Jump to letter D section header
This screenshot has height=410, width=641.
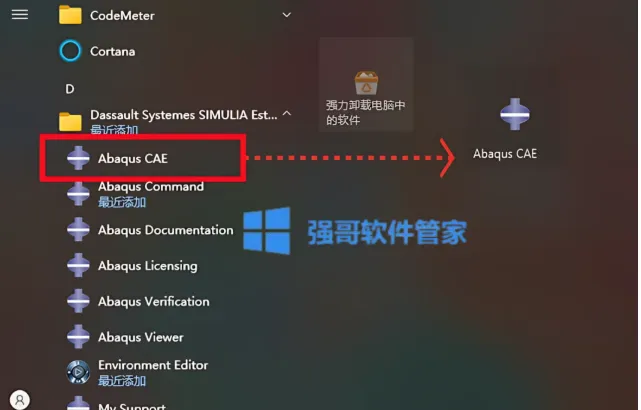pos(70,89)
